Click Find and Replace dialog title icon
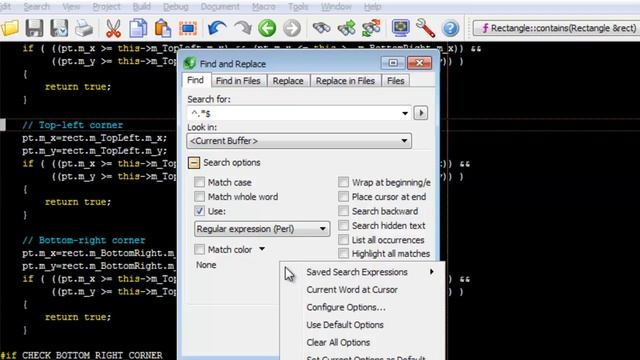640x360 pixels. [190, 63]
